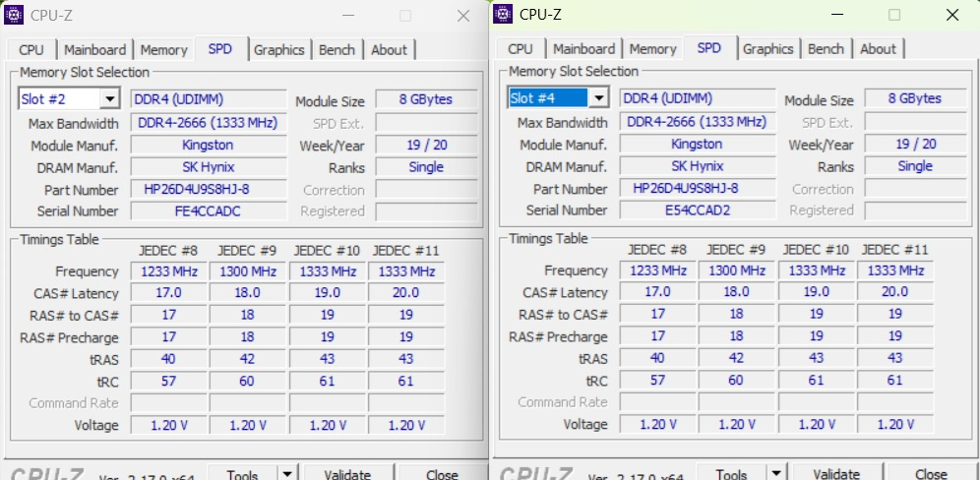This screenshot has height=480, width=980.
Task: Click Close button in right window
Action: coord(931,473)
